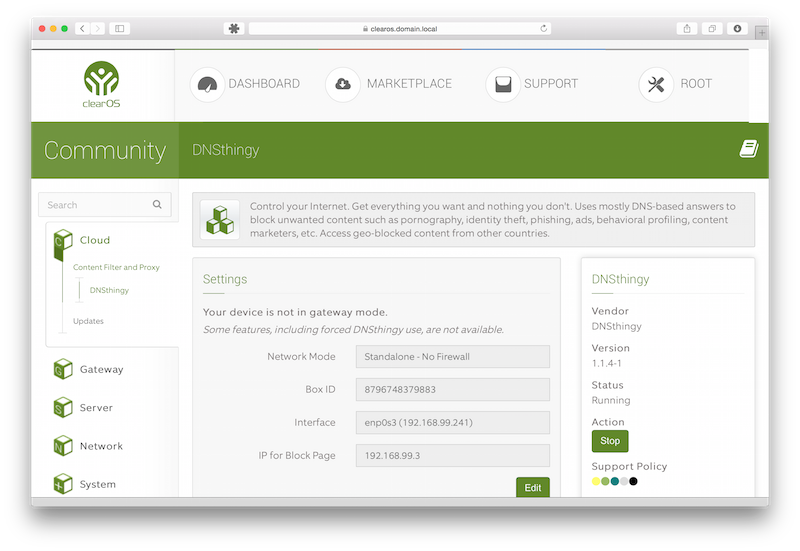Image resolution: width=800 pixels, height=551 pixels.
Task: Click the browser extension puzzle icon
Action: pyautogui.click(x=234, y=29)
